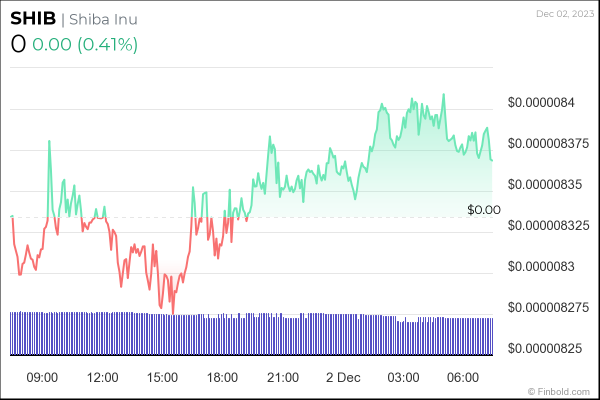Screen dimensions: 600x400
Task: Click the 21:00 time axis marker
Action: coord(283,377)
